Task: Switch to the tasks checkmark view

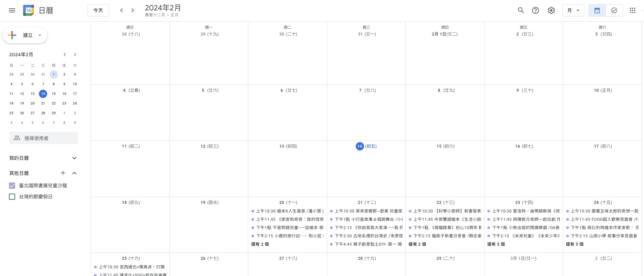Action: click(x=614, y=10)
